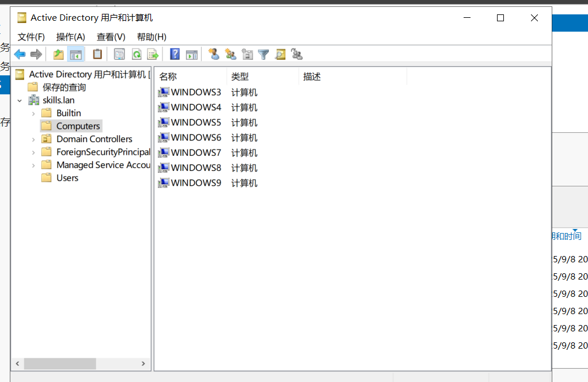Click the Find objects magnifier icon
Viewport: 588px width, 382px height.
(x=280, y=54)
